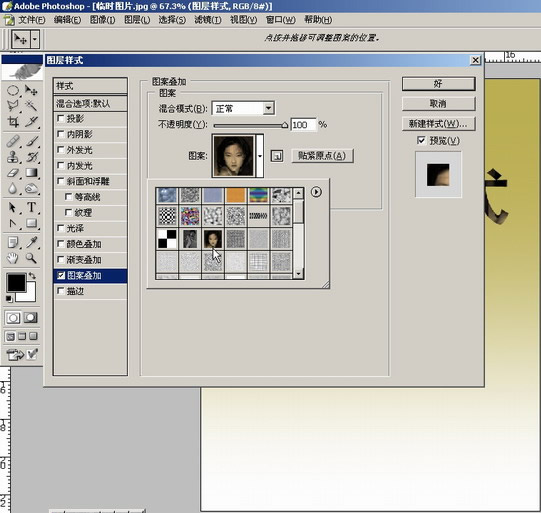
Task: Enable 斜面和浮雕 bevel checkbox
Action: click(61, 181)
